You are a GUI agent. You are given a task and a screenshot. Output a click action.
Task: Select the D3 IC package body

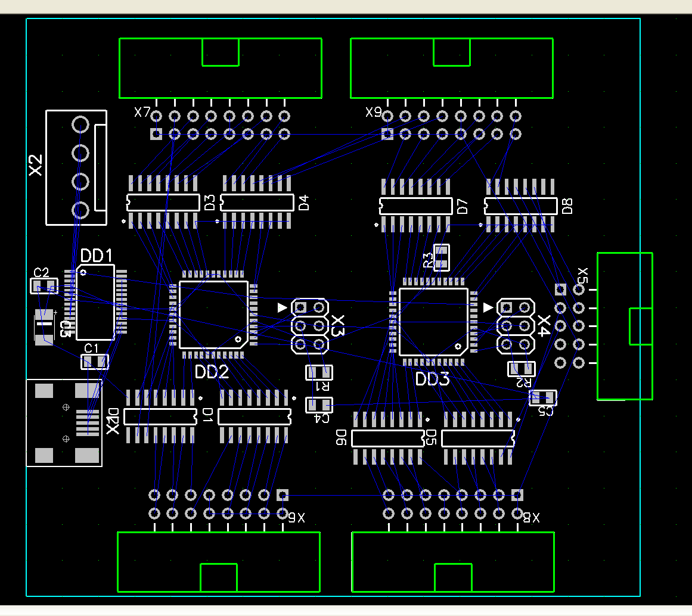pos(163,203)
